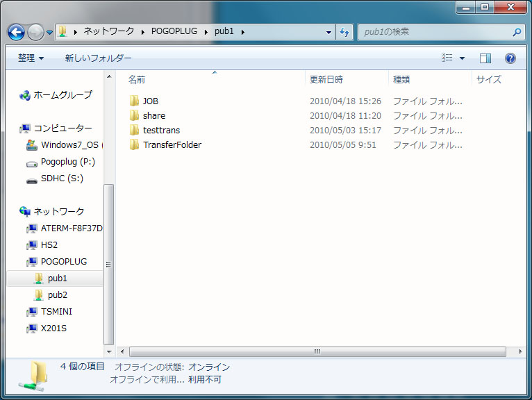Click the Pogoplug (P:) drive icon

tap(32, 164)
